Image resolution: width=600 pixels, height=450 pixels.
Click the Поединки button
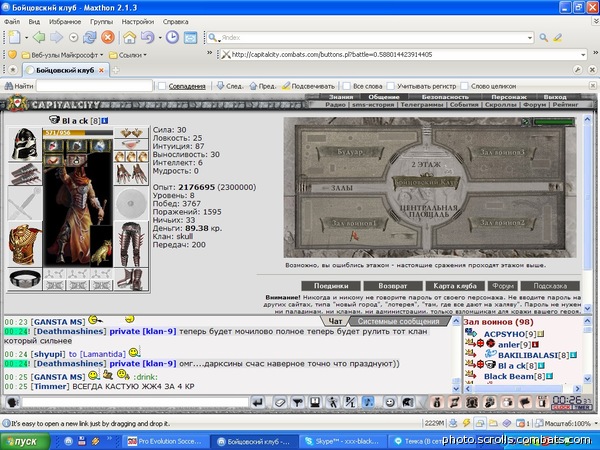point(331,286)
